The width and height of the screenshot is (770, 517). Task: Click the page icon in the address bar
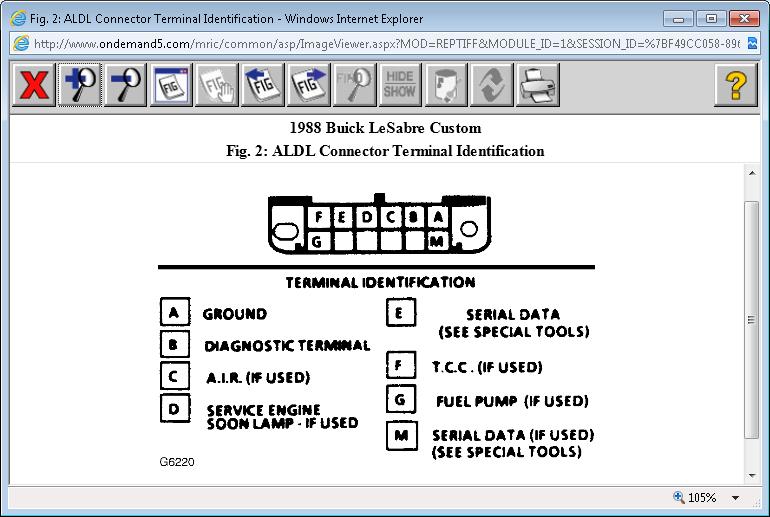21,44
